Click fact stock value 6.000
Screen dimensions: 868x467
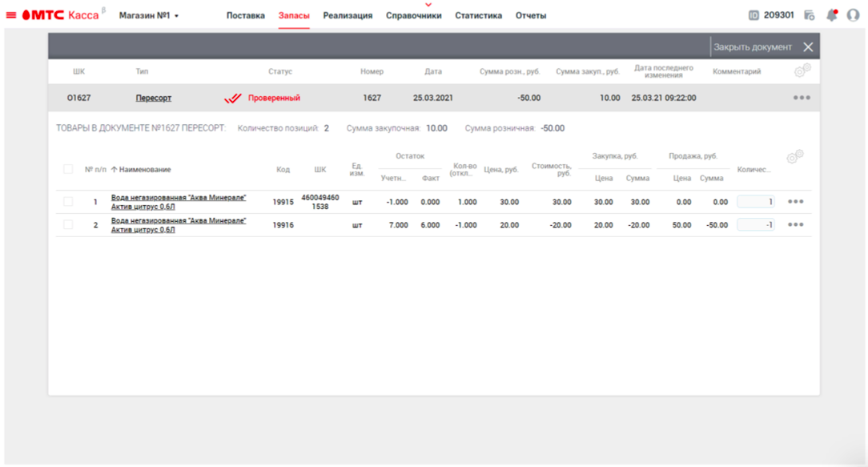[430, 225]
